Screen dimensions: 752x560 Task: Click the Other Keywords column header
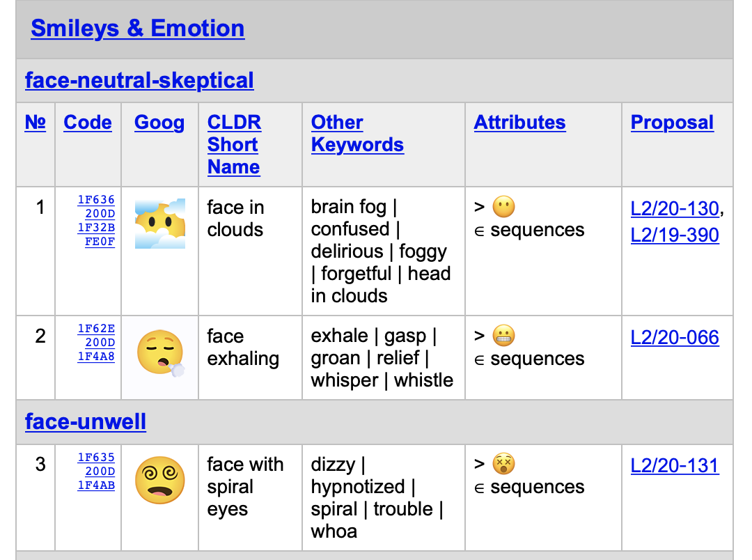click(357, 134)
